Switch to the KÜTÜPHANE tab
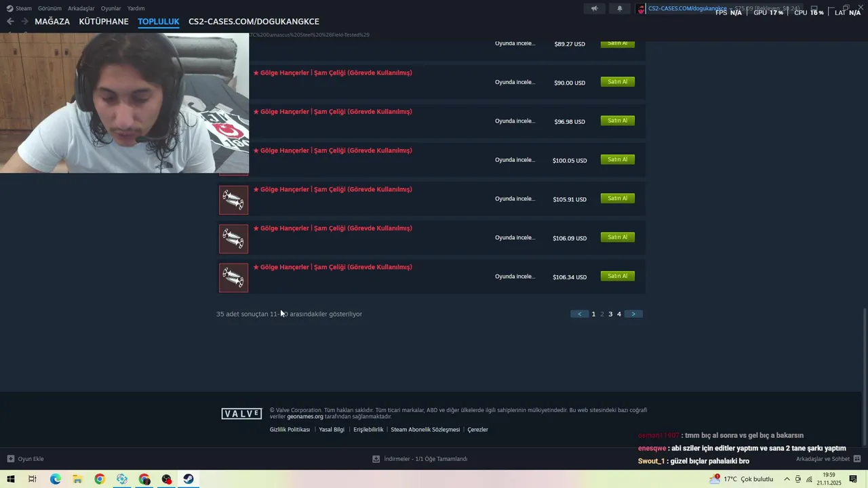This screenshot has width=868, height=488. [x=104, y=22]
